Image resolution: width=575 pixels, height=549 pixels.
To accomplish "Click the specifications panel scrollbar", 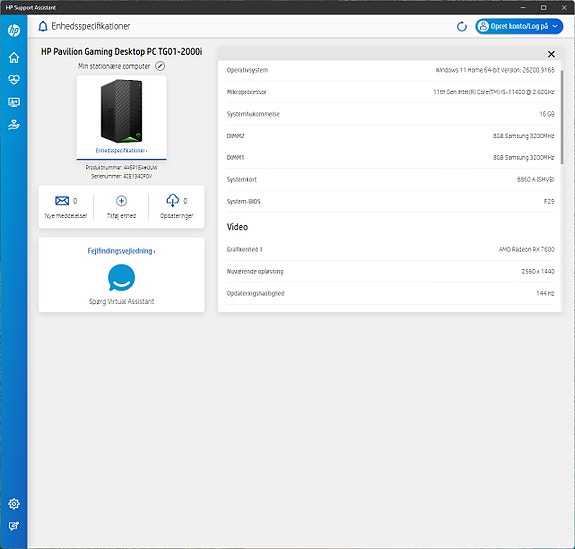I will pos(562,117).
